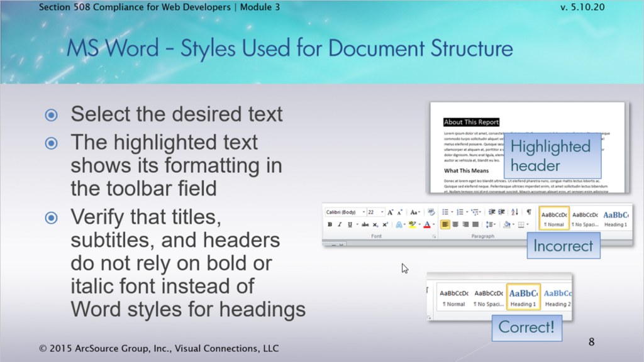This screenshot has width=644, height=362.
Task: Click the Underline formatting button
Action: (x=349, y=224)
